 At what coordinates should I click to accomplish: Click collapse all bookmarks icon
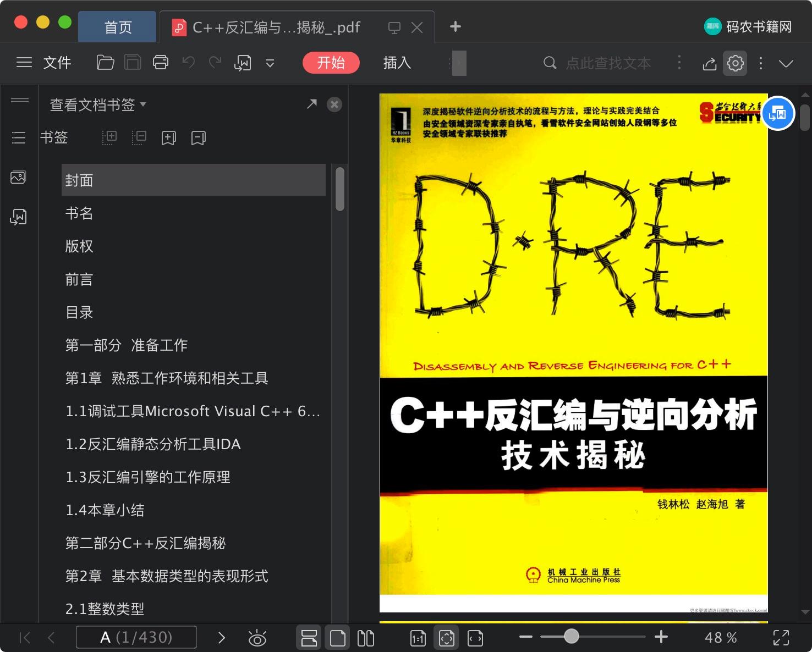click(x=139, y=137)
